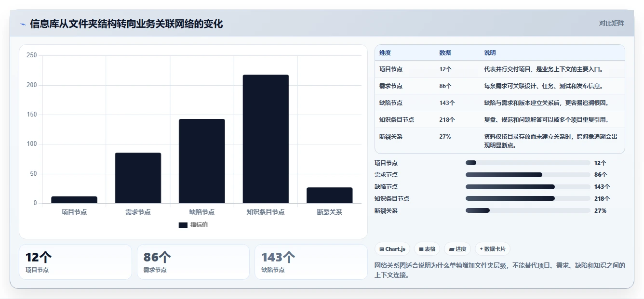Click the page title 信息库从文件夹结构转向业务关联网络的变化
Viewport: 644px width, 299px height.
(126, 24)
